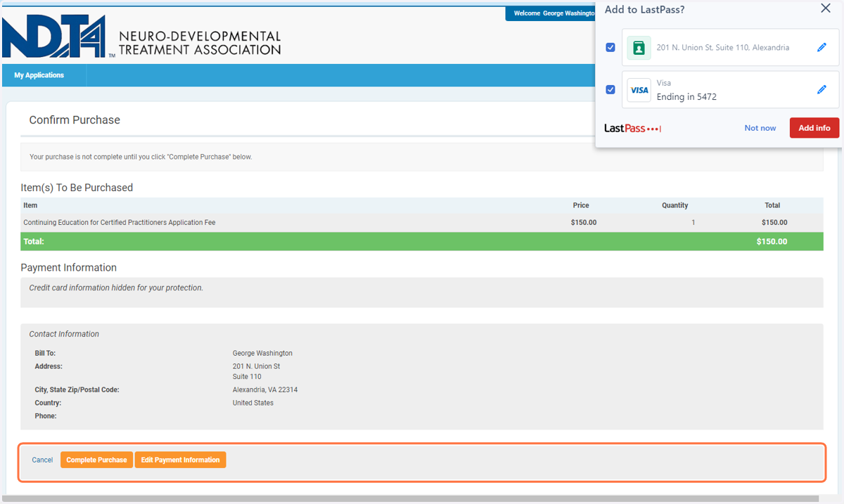Edit the saved address pencil icon
The height and width of the screenshot is (504, 844).
click(x=821, y=48)
